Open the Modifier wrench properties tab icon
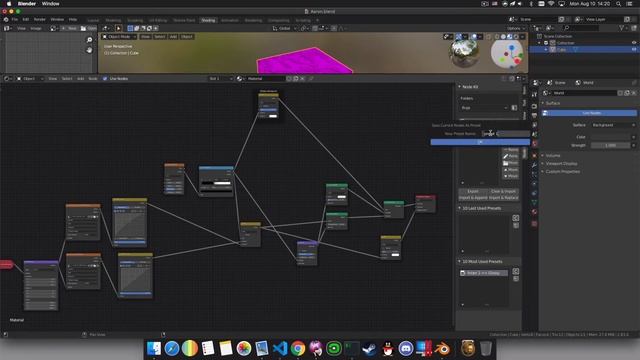The height and width of the screenshot is (360, 640). click(534, 165)
